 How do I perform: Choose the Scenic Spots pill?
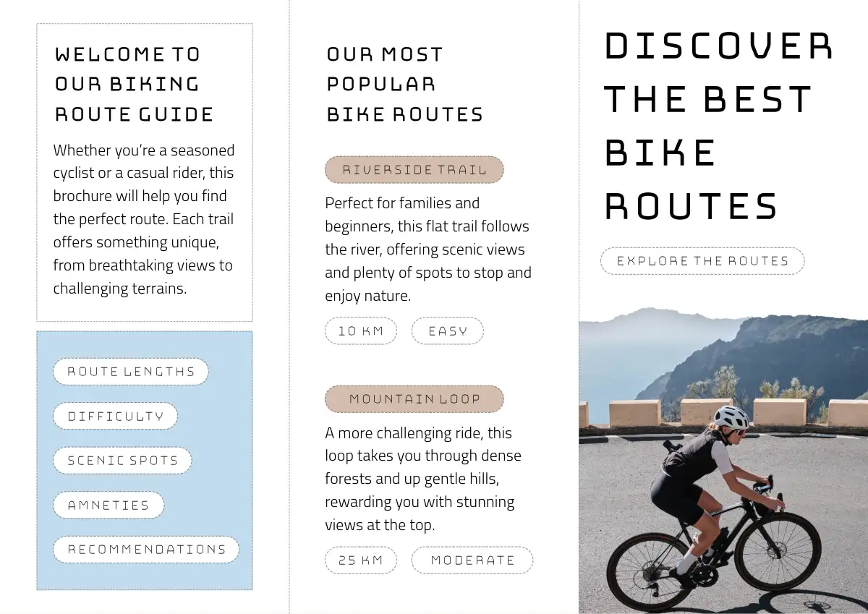[122, 461]
